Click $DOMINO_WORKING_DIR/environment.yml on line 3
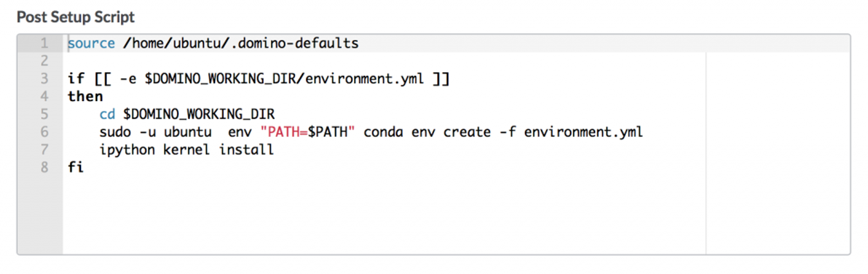This screenshot has width=868, height=274. (284, 79)
